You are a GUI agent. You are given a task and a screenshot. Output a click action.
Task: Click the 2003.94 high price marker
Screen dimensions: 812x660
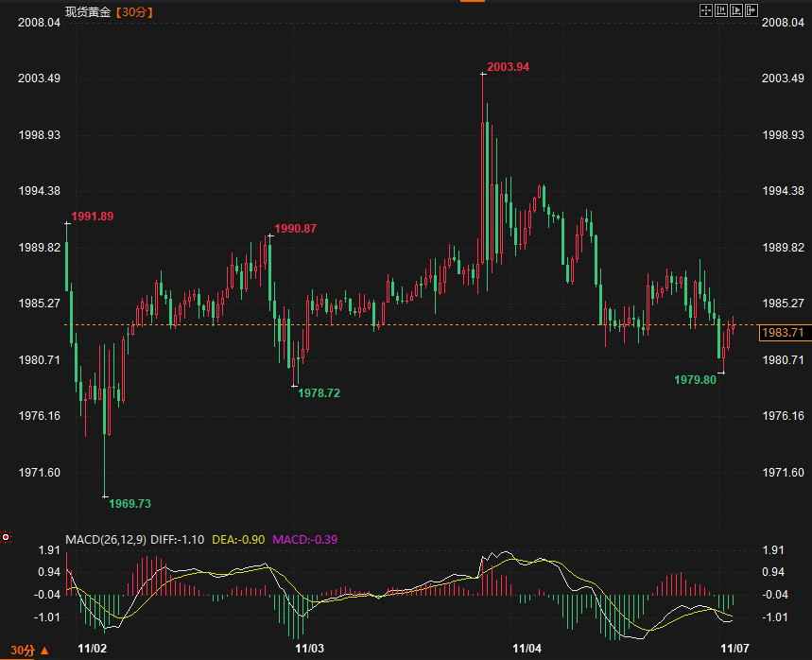(x=508, y=67)
